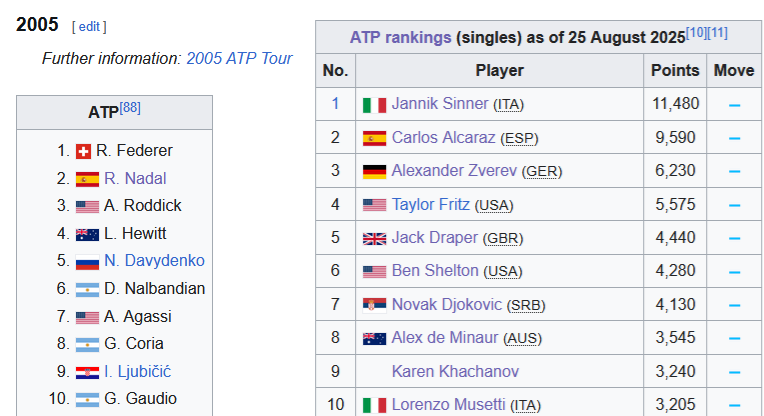
Task: Click citation 10 in the rankings table title
Action: (696, 33)
